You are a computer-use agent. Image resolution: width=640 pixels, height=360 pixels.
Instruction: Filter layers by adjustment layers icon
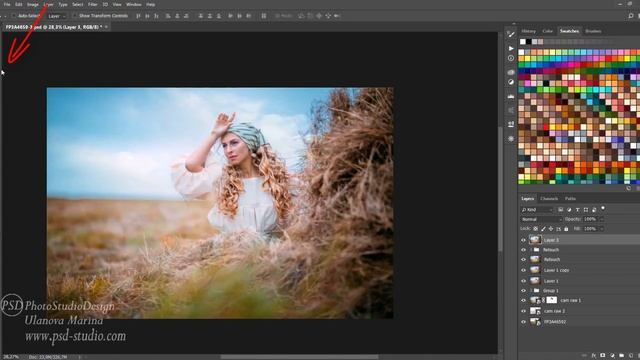tap(569, 210)
